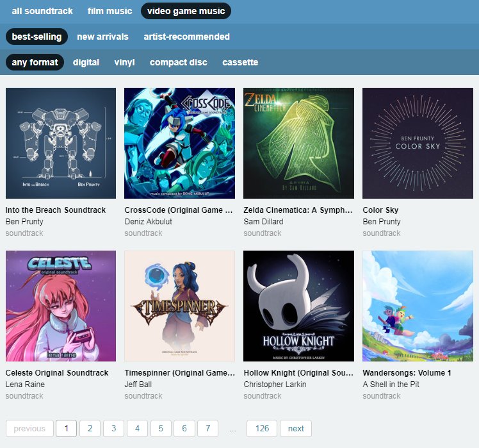
Task: Go to page 5
Action: 161,428
